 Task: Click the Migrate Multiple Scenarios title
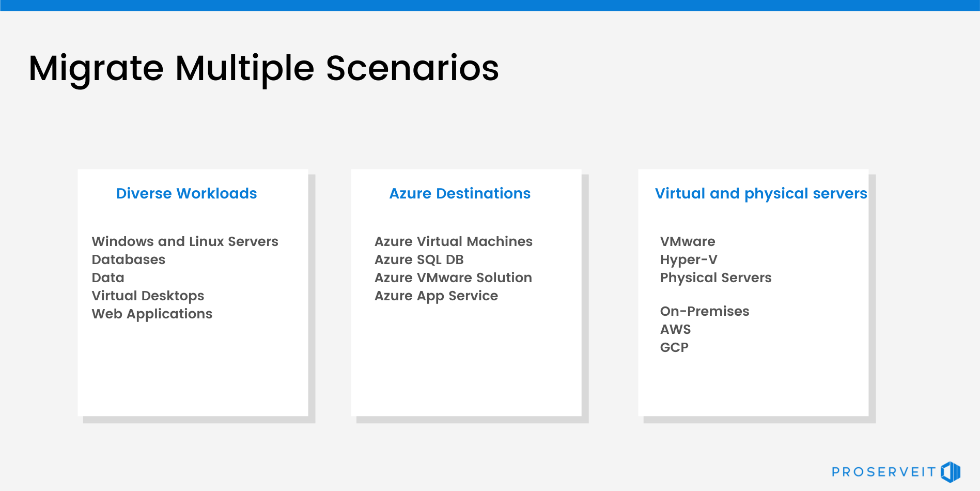[x=263, y=68]
